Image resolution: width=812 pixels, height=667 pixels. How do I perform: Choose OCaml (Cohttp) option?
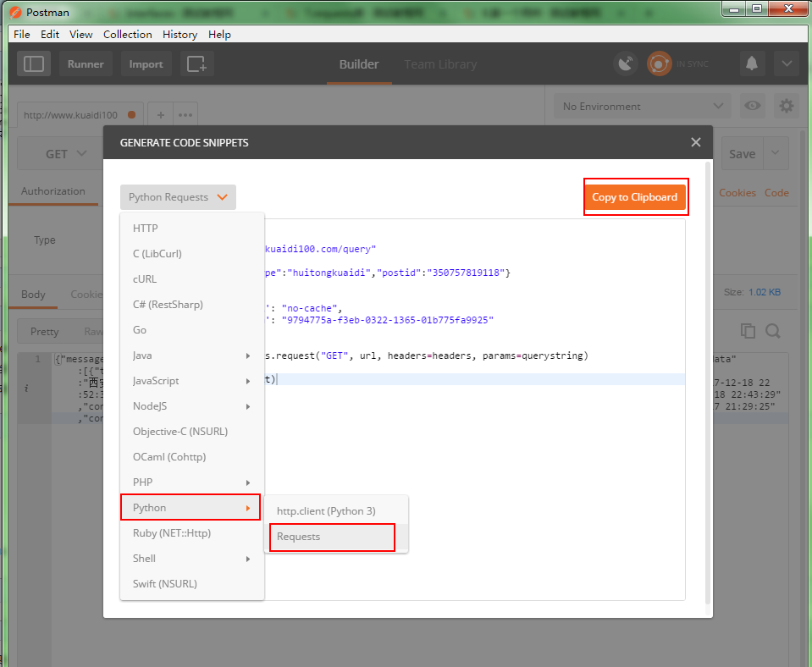[191, 457]
